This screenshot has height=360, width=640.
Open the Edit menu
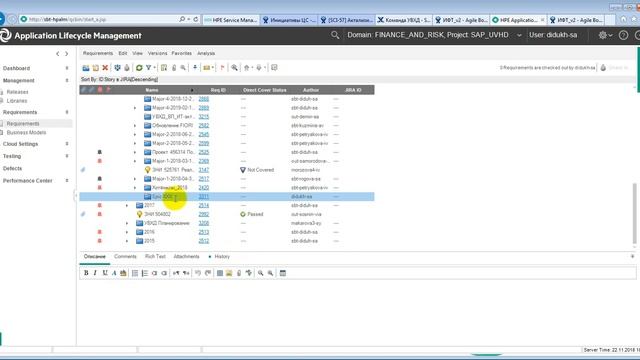(122, 53)
